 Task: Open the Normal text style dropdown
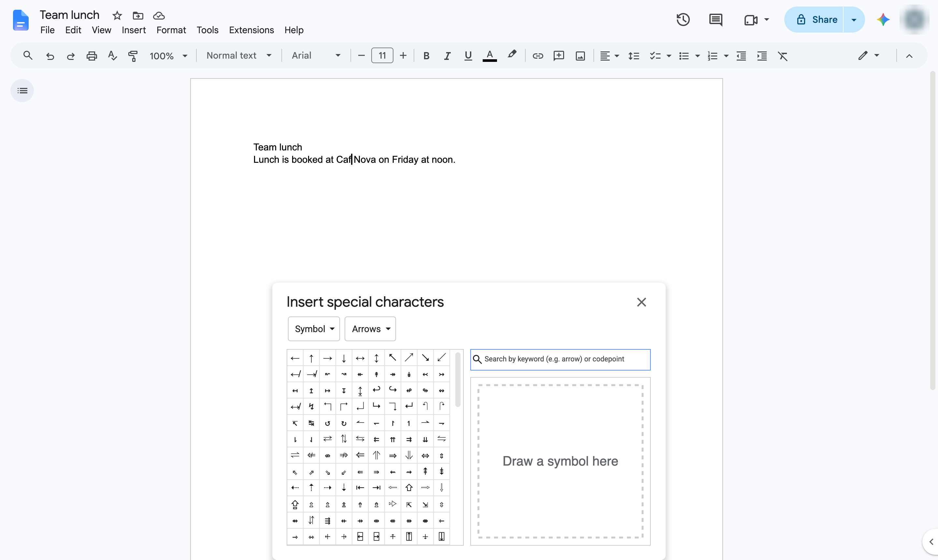(x=238, y=56)
